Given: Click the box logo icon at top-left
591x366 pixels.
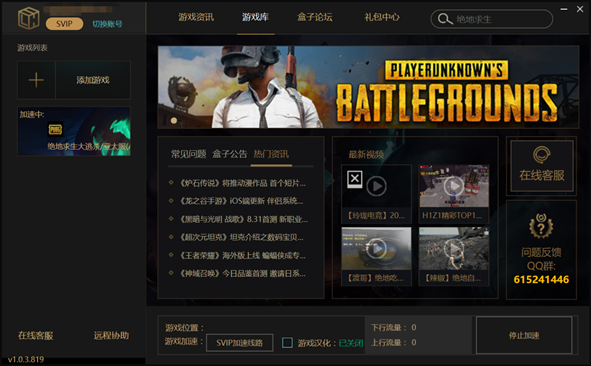Looking at the screenshot, I should point(28,18).
